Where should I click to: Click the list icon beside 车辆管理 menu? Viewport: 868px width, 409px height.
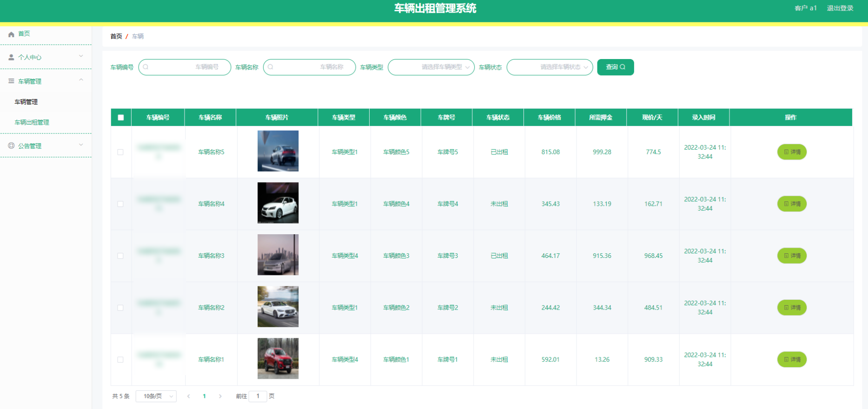coord(12,81)
